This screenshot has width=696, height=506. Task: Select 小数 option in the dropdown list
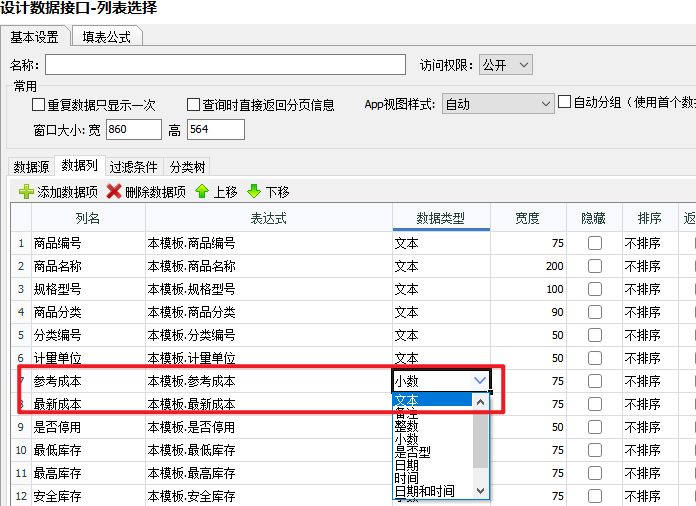(433, 439)
